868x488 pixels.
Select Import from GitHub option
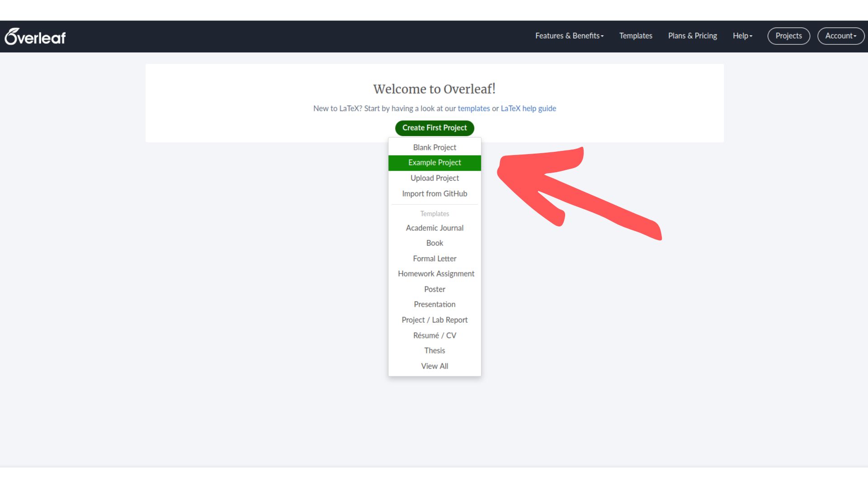434,193
